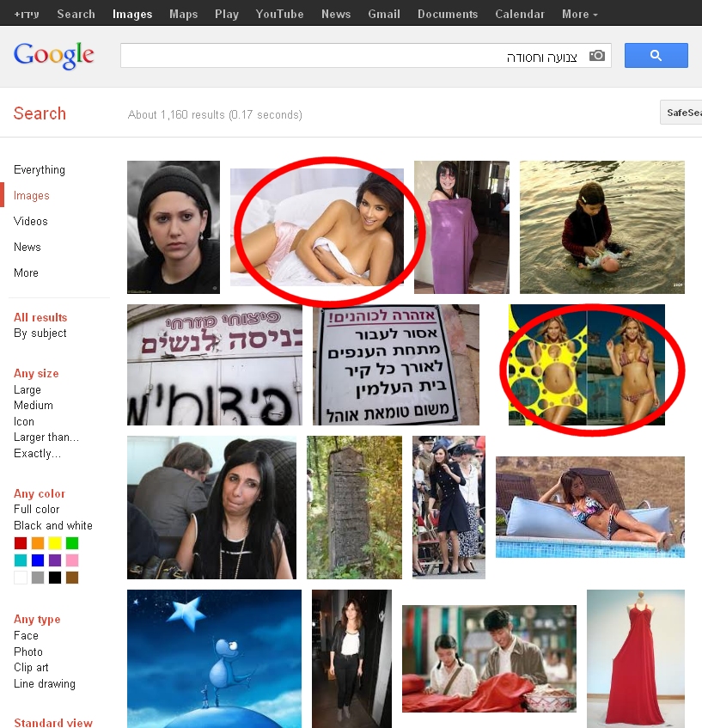
Task: Select the Face image type filter
Action: pyautogui.click(x=26, y=636)
